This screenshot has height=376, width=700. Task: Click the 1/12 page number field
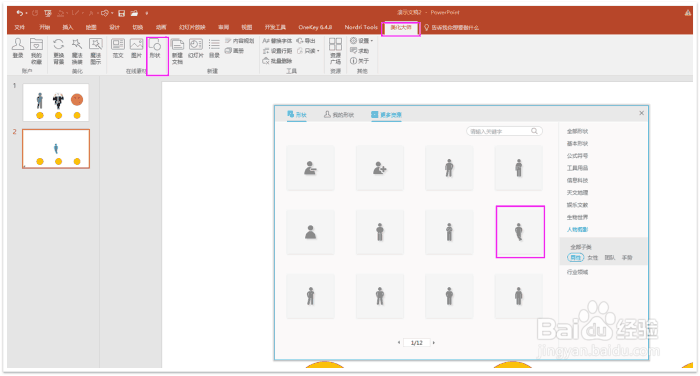click(417, 343)
